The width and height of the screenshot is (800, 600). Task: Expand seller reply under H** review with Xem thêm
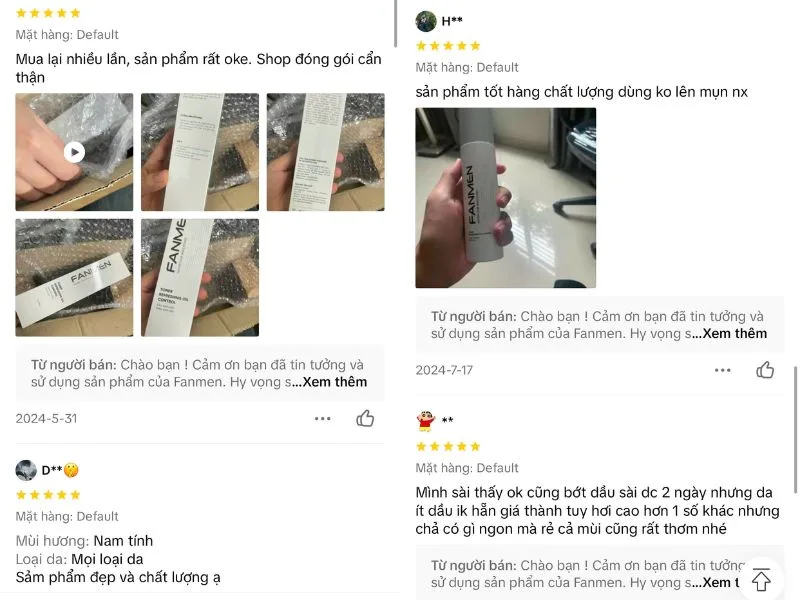click(734, 334)
